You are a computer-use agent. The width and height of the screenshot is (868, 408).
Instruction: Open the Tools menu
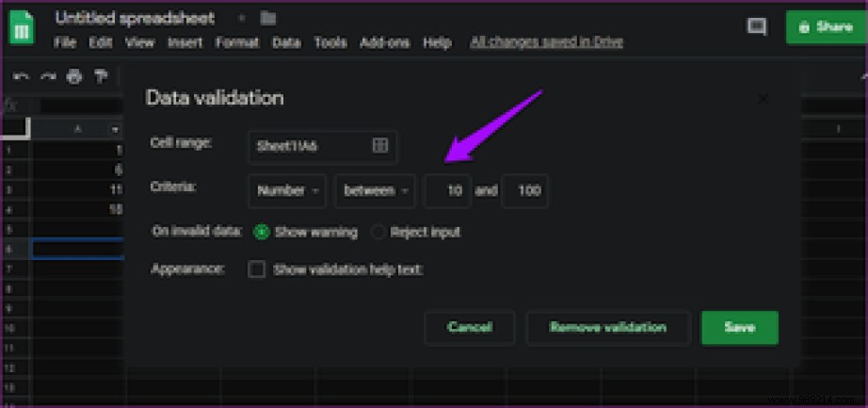330,42
